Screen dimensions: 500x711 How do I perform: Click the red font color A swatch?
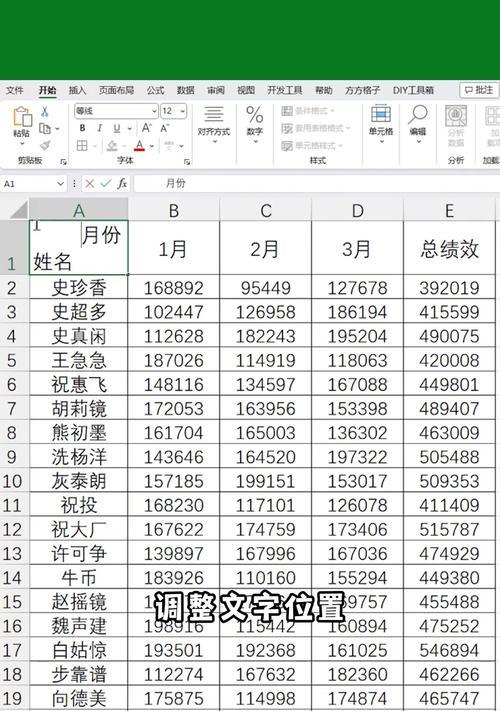(139, 146)
